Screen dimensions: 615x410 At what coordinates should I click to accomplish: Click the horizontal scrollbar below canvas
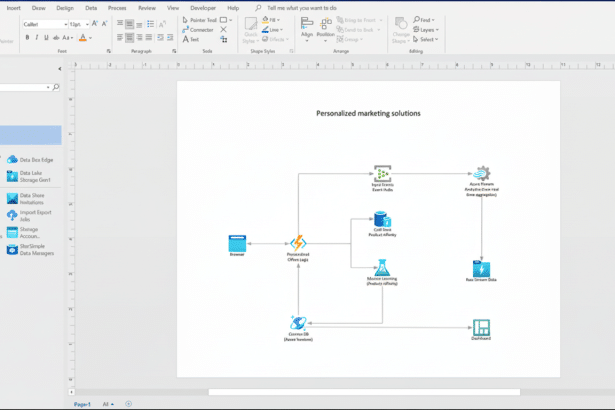tap(364, 392)
